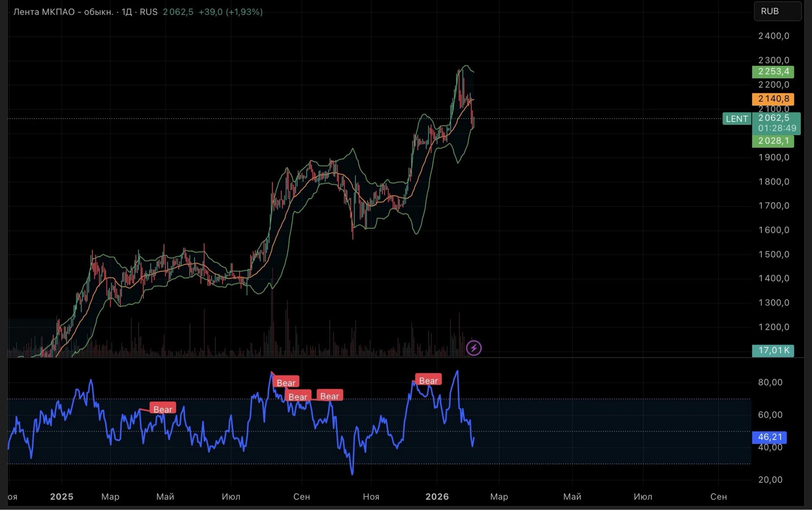This screenshot has height=510, width=812.
Task: Click the 80,00 RSI scale label
Action: coord(770,382)
